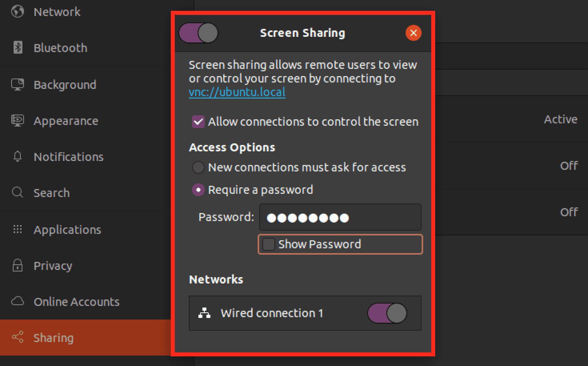This screenshot has height=366, width=588.
Task: Select the Network globe icon in sidebar
Action: [x=17, y=12]
